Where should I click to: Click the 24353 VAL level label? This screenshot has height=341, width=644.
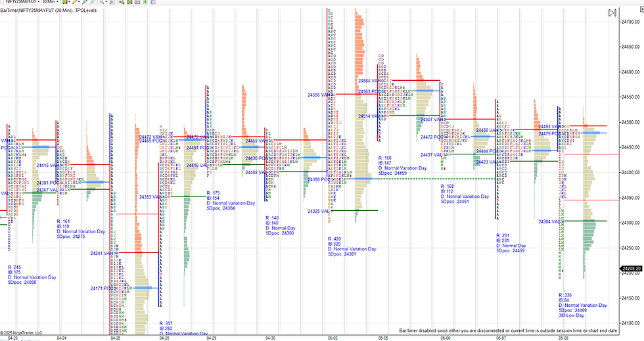150,197
